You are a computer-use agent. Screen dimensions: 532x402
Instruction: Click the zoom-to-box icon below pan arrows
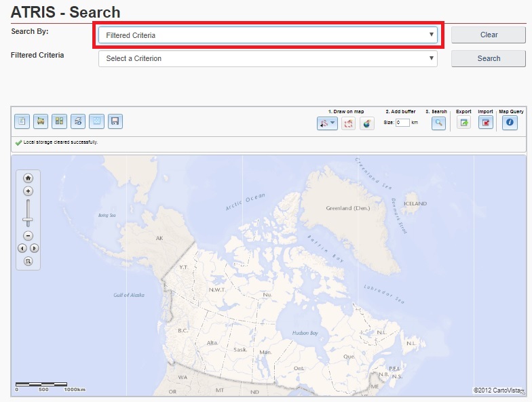28,261
